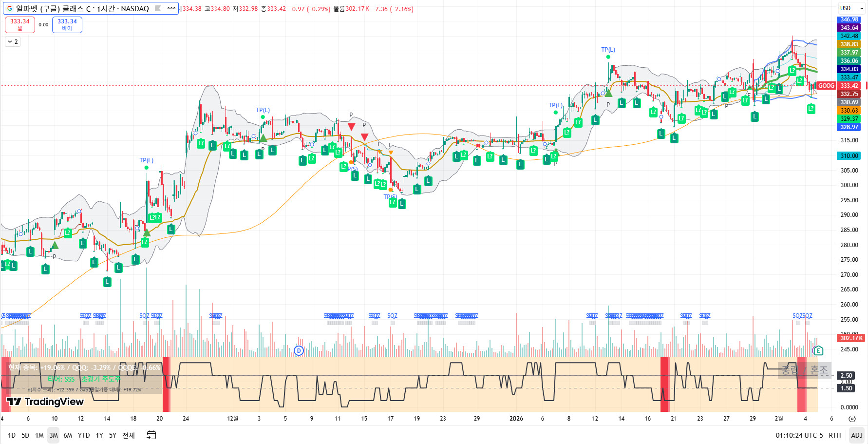This screenshot has width=868, height=444.
Task: Click the orange 338.83 price label
Action: 849,44
